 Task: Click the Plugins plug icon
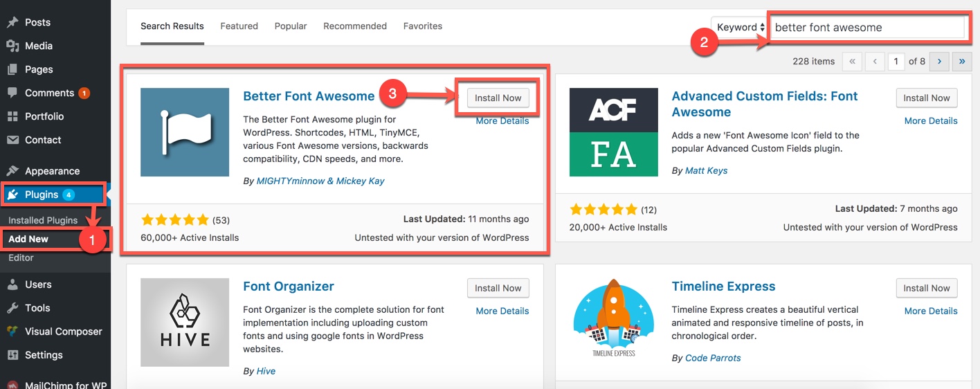[x=12, y=194]
